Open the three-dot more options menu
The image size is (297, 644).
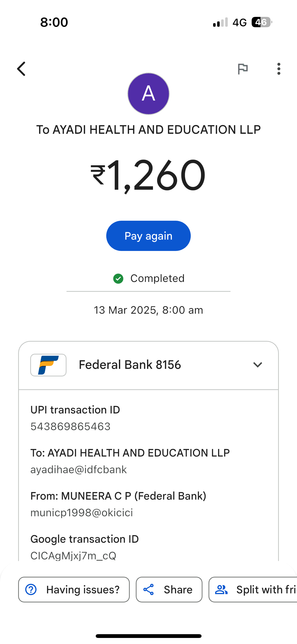279,69
